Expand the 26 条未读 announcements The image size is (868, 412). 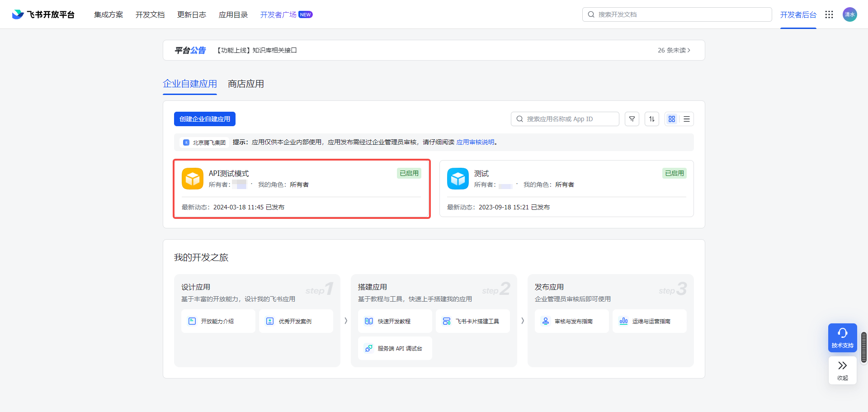pos(674,50)
